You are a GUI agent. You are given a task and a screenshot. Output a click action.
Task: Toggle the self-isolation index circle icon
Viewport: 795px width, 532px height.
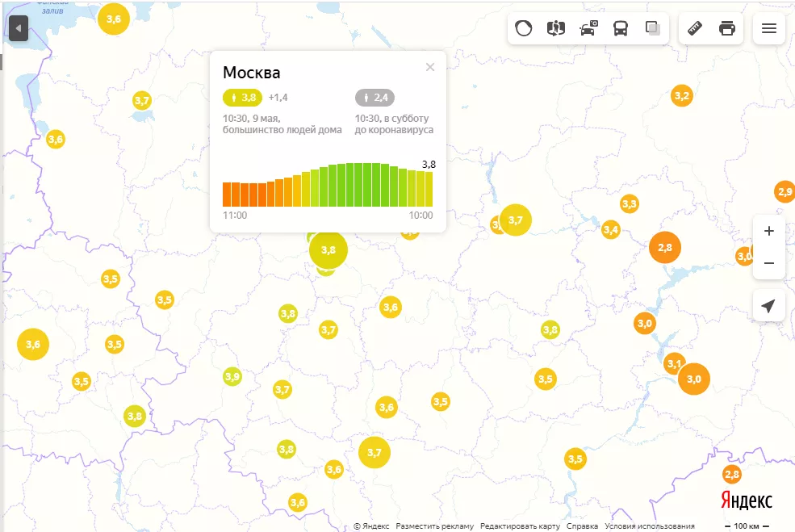coord(524,28)
